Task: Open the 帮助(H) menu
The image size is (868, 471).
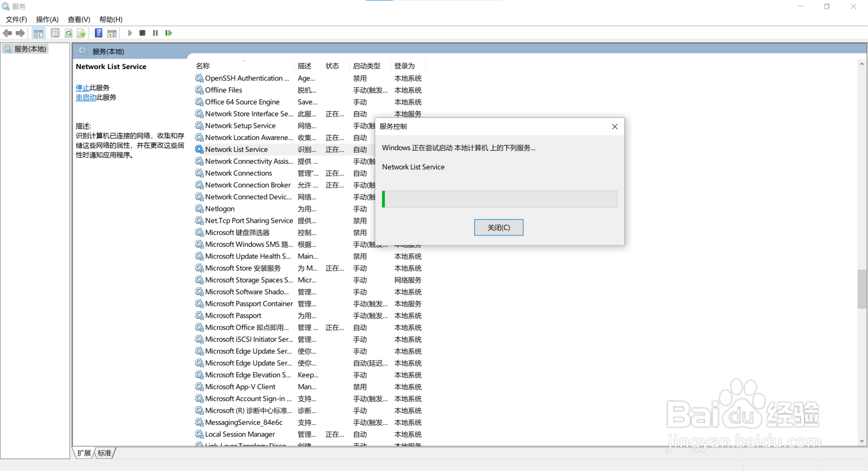Action: (x=111, y=19)
